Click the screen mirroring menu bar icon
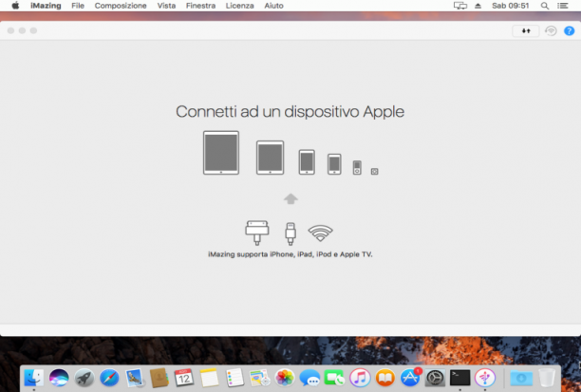This screenshot has height=392, width=581. tap(460, 6)
